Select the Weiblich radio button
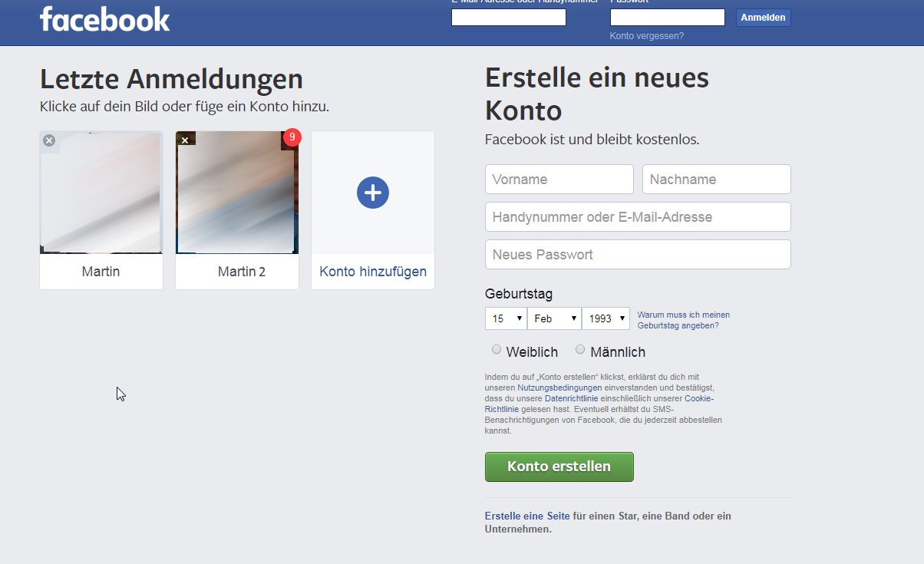 pos(497,350)
